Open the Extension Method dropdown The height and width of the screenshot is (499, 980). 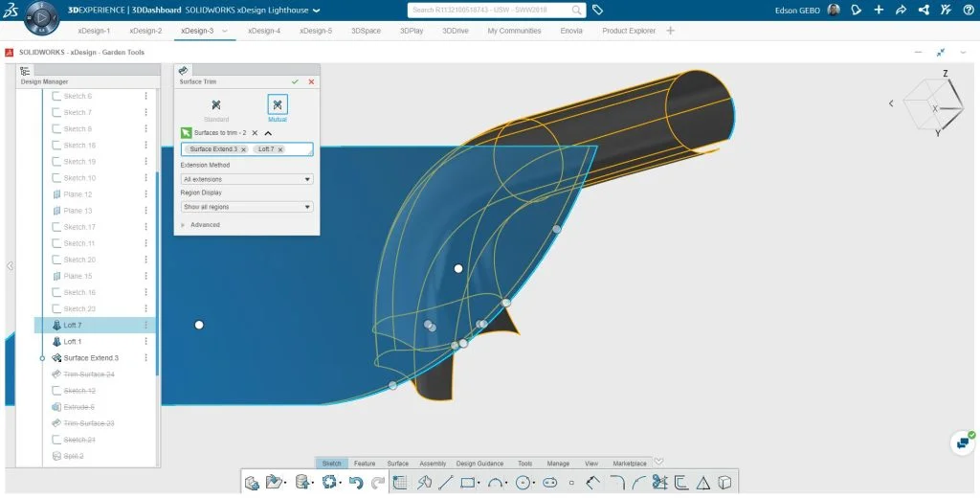(247, 179)
